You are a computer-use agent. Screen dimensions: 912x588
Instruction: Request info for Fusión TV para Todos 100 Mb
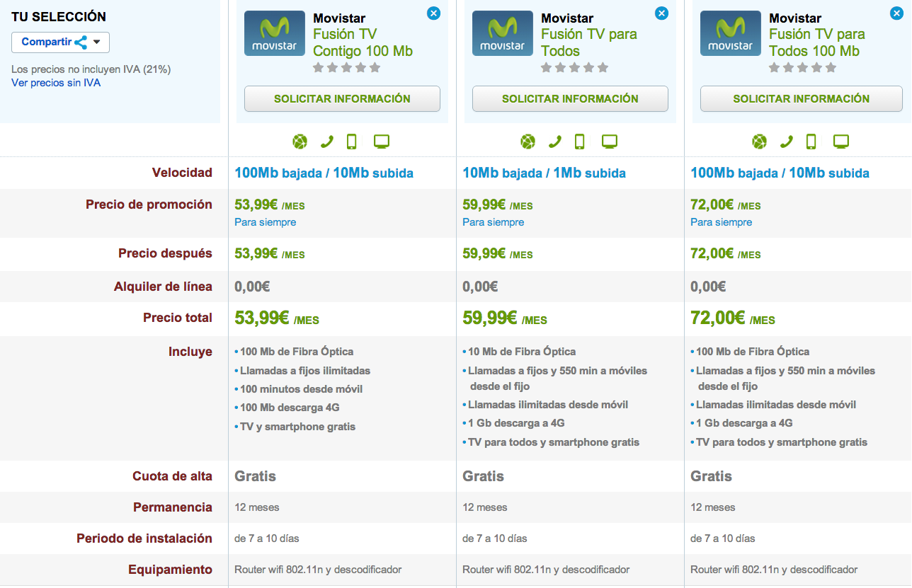coord(801,99)
